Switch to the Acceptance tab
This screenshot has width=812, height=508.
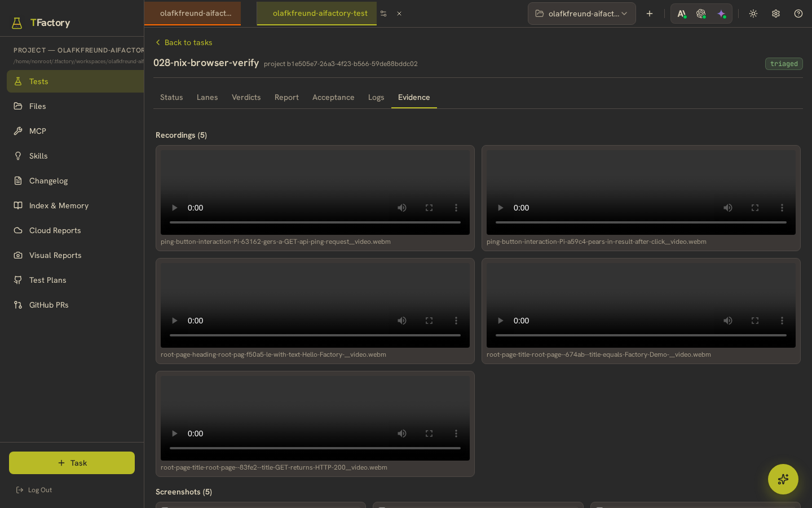click(333, 97)
